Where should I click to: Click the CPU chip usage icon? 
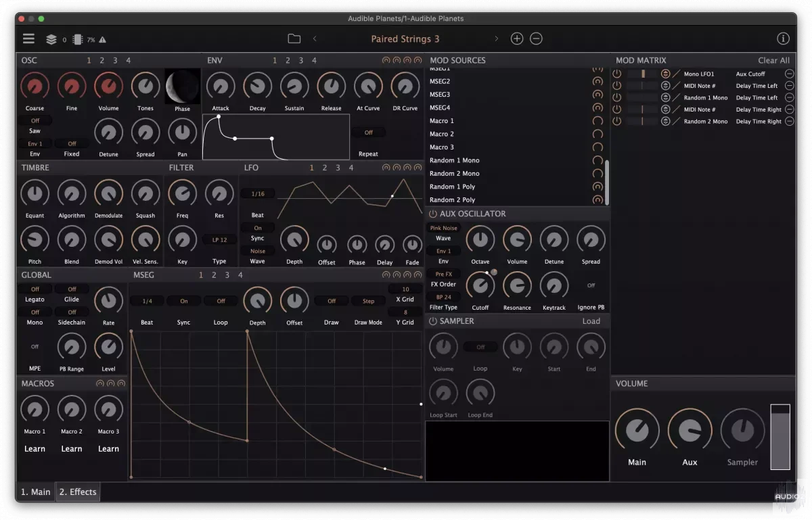tap(78, 40)
